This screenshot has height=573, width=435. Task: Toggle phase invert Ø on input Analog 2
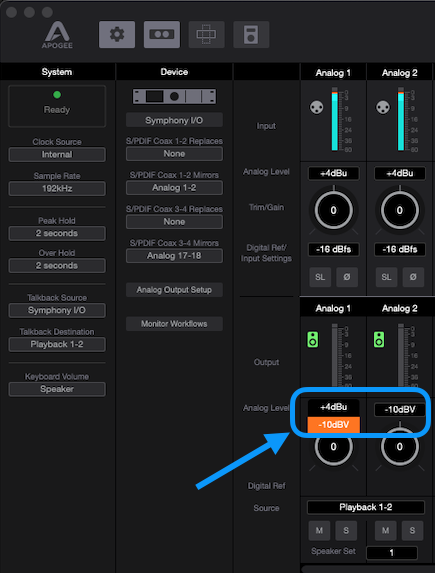click(x=413, y=277)
